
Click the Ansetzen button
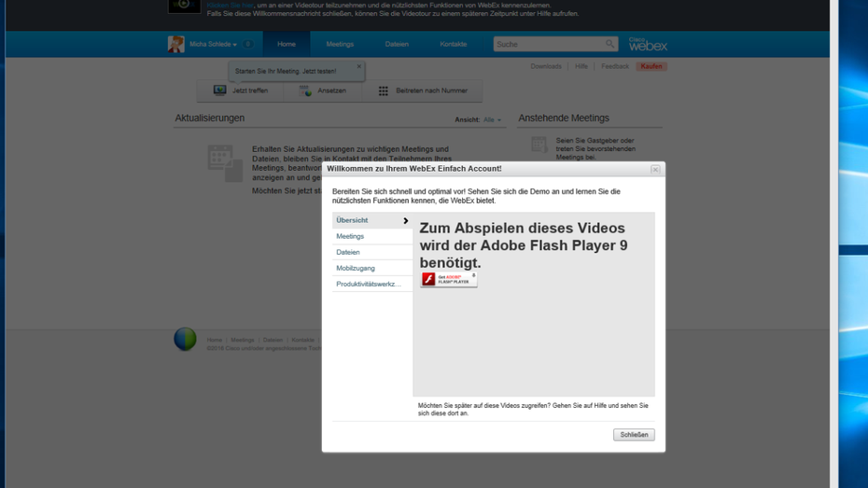322,91
